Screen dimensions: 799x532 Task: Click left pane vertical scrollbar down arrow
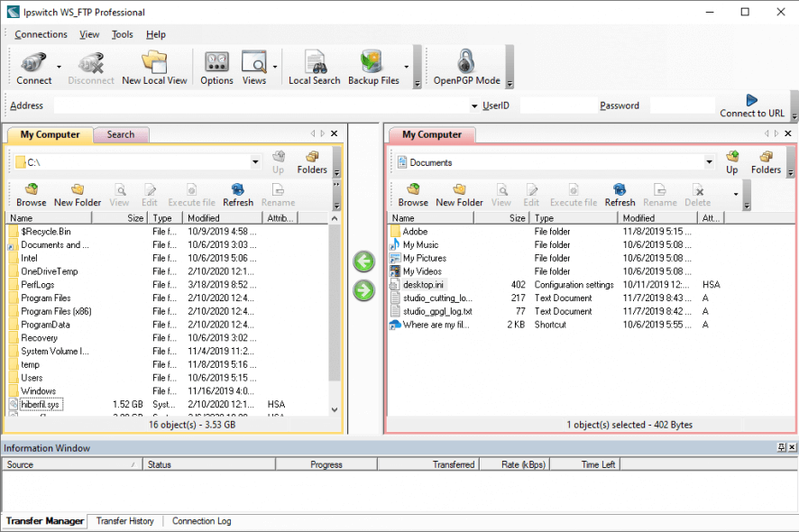335,409
